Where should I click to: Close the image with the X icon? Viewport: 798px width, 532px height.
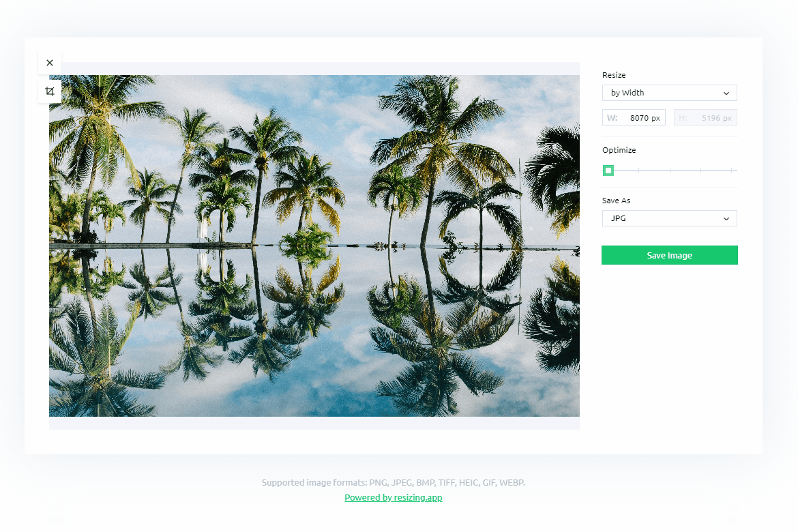coord(49,63)
